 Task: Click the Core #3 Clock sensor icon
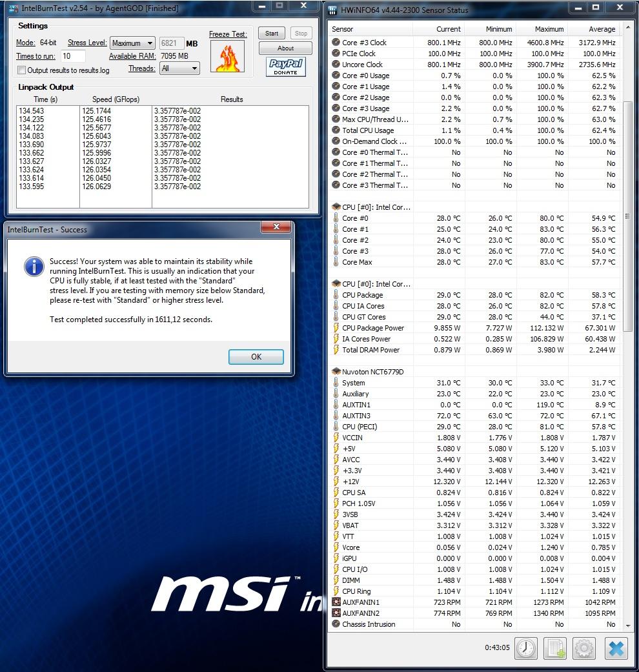[336, 43]
